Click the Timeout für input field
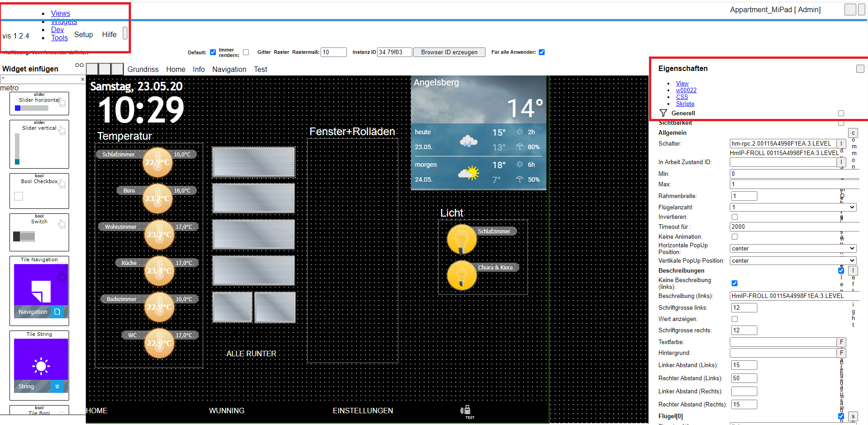The image size is (868, 425). coord(794,227)
